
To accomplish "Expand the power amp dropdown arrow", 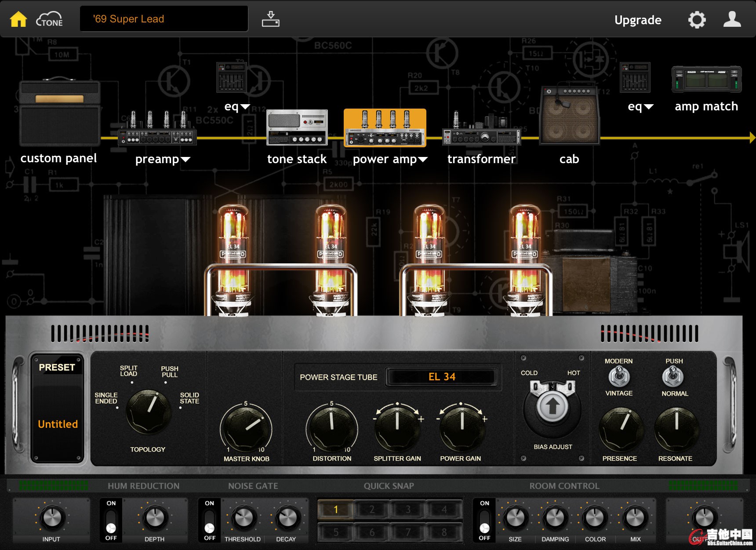I will [x=423, y=160].
